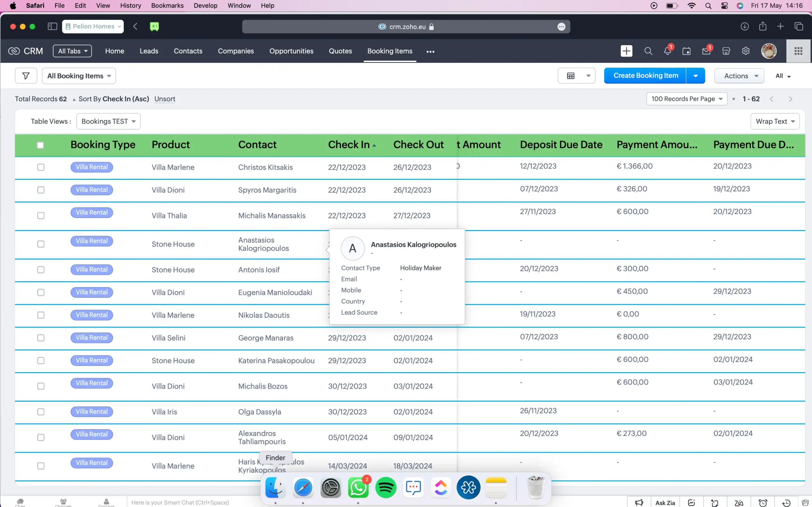Open the filter funnel icon
The image size is (812, 507).
pyautogui.click(x=26, y=76)
